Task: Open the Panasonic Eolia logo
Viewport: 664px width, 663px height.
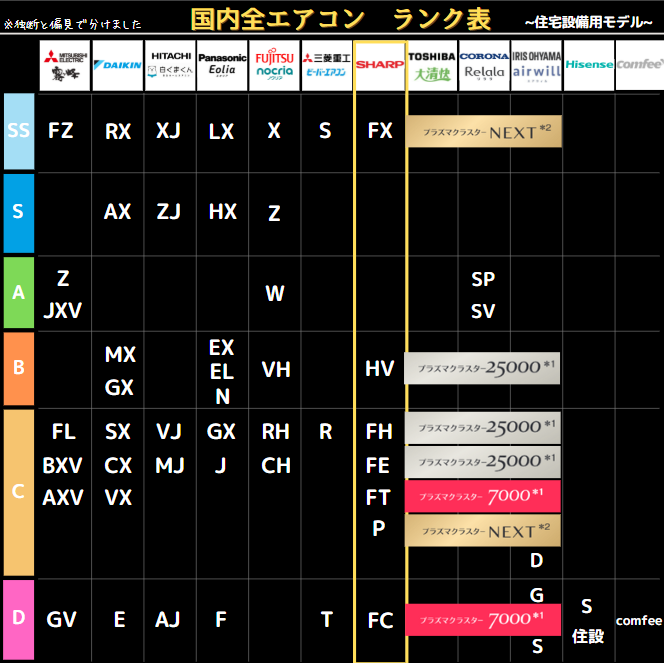Action: pyautogui.click(x=222, y=66)
